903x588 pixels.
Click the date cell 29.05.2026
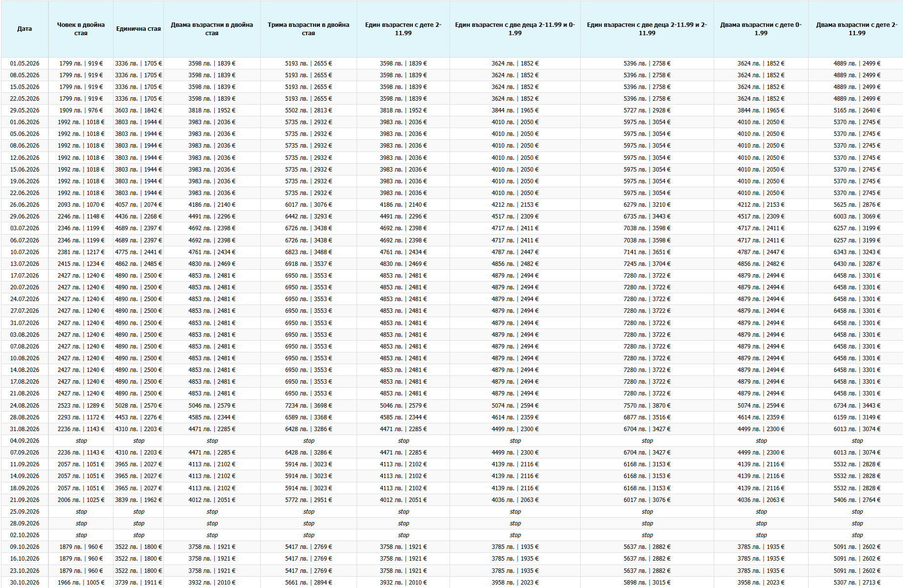(x=24, y=110)
